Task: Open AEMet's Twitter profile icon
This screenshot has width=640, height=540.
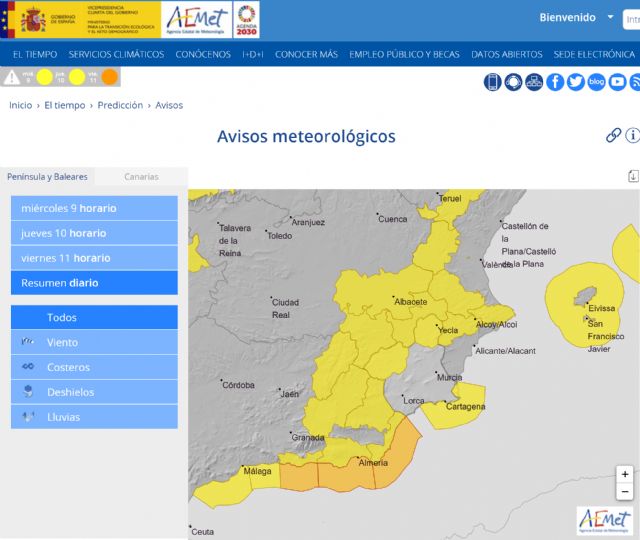Action: (x=576, y=82)
